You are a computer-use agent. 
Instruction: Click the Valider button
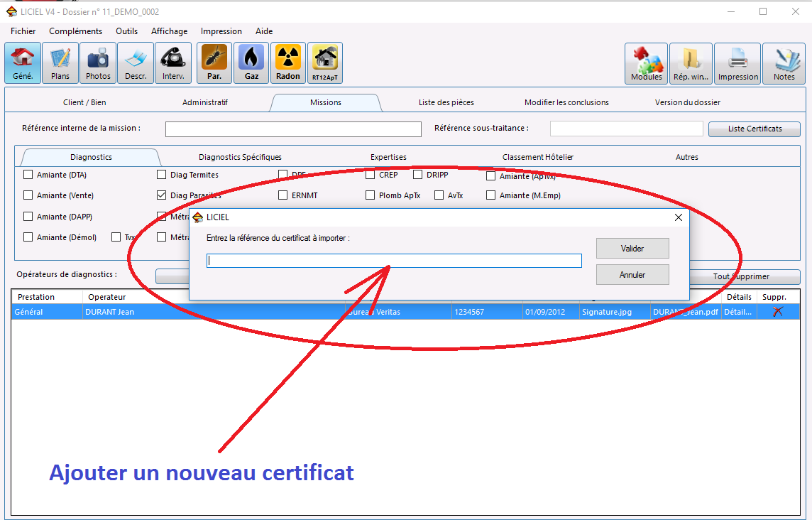tap(632, 249)
